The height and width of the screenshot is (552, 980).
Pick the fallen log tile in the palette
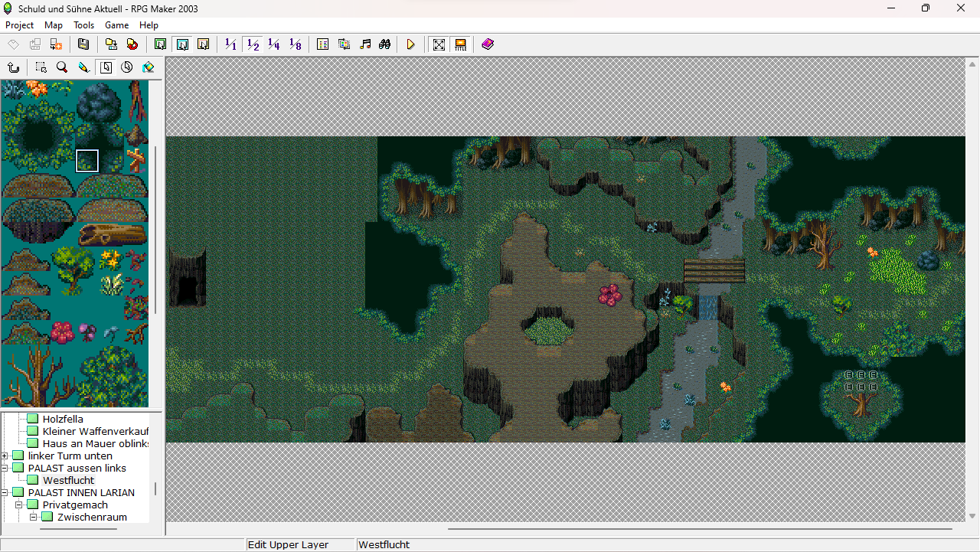112,234
